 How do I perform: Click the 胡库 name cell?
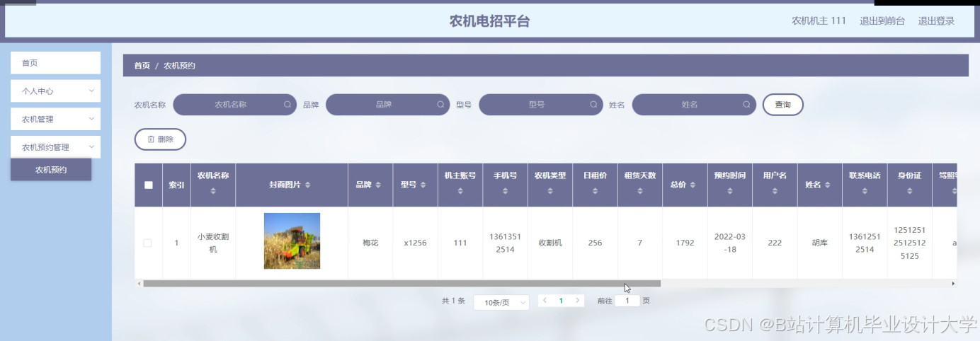(819, 243)
